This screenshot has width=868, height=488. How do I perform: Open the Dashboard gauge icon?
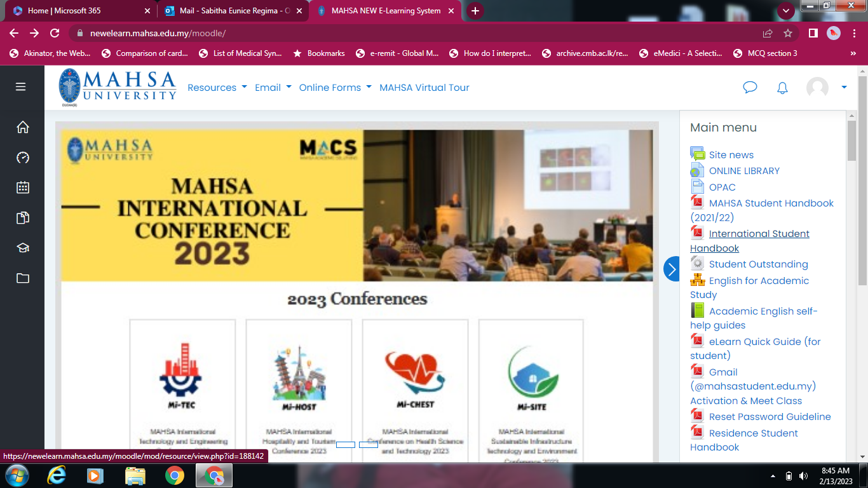tap(23, 158)
